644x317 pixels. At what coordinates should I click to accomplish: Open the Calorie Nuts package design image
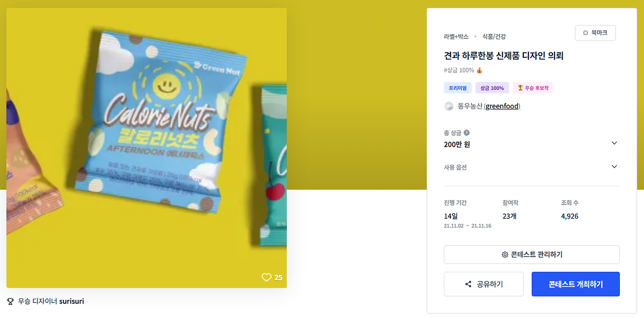[146, 148]
